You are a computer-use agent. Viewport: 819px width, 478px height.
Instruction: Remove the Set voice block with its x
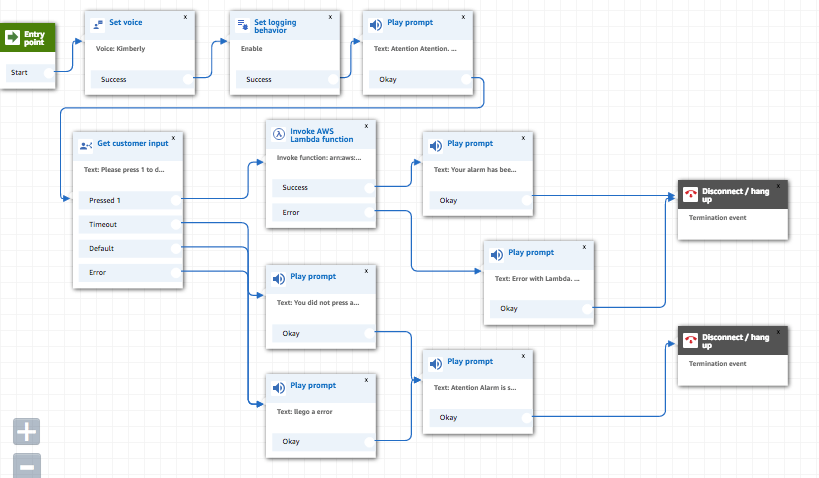tap(185, 17)
